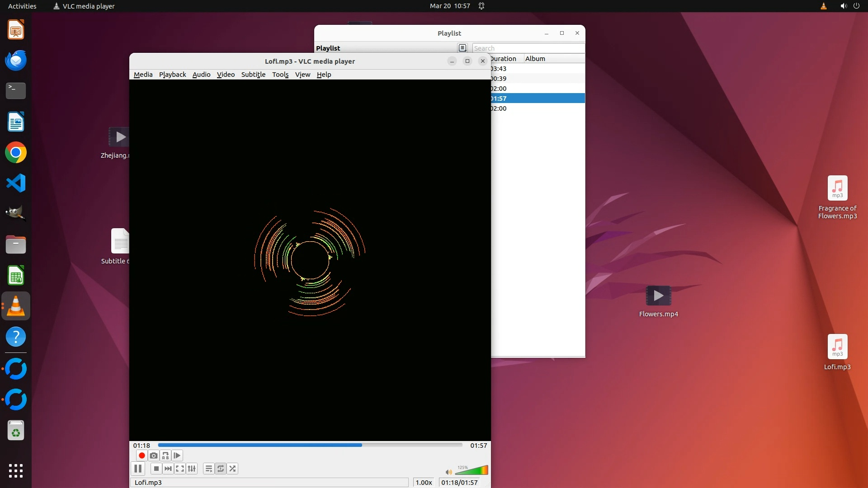Image resolution: width=868 pixels, height=488 pixels.
Task: Click the frame-by-frame button
Action: tap(177, 455)
